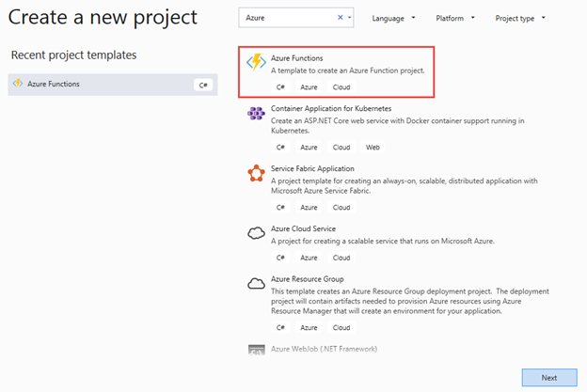
Task: Click the C# tag on recent template
Action: click(203, 85)
